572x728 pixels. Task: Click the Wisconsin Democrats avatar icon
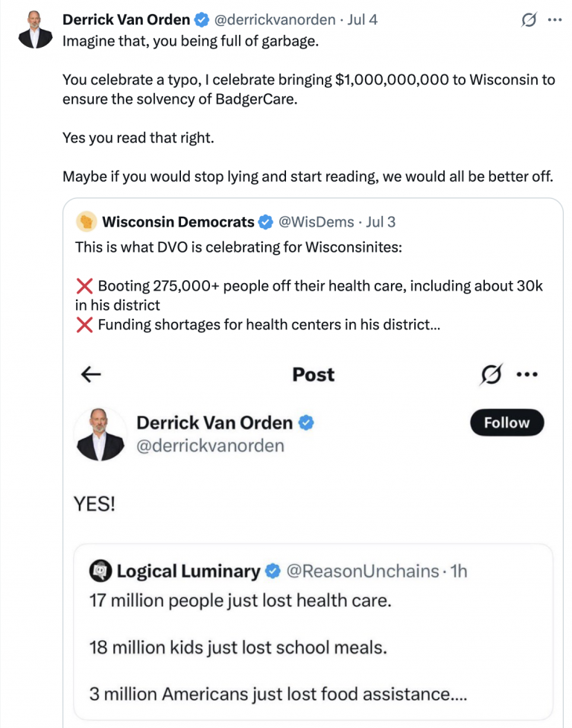point(86,221)
